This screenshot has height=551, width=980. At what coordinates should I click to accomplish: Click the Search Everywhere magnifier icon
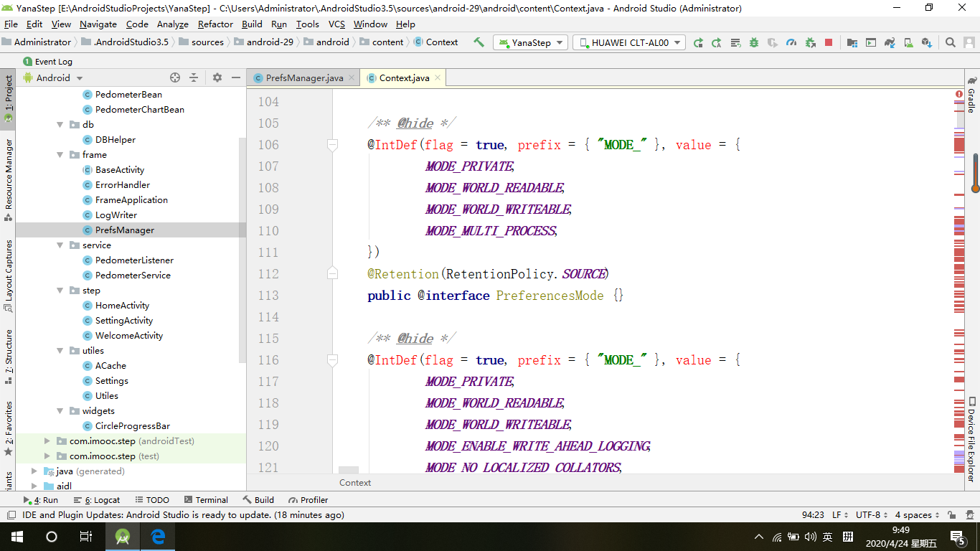point(951,42)
